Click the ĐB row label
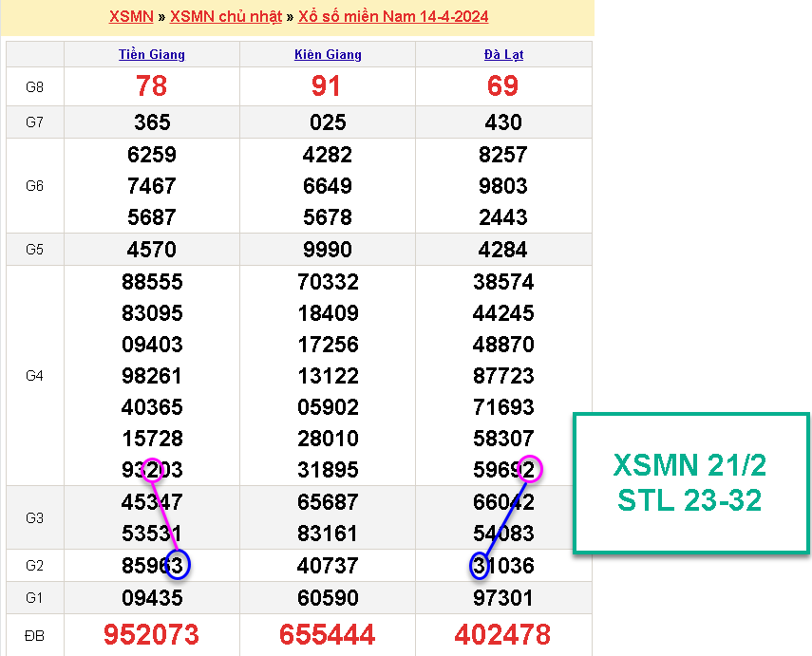 (34, 634)
